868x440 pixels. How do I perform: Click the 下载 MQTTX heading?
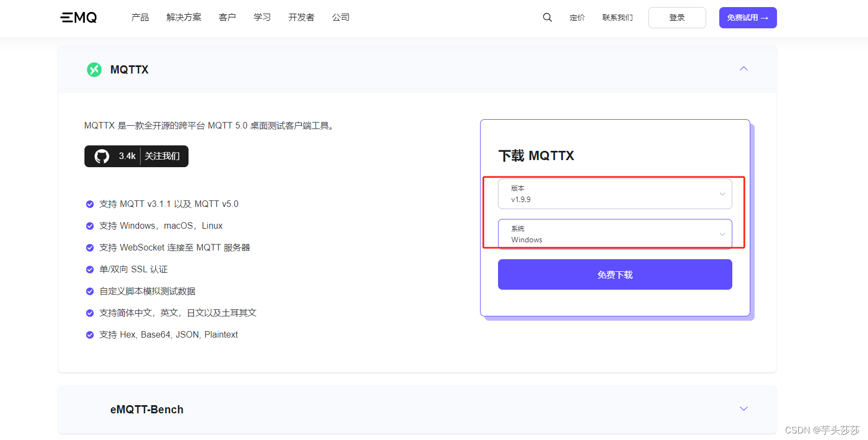[x=536, y=156]
